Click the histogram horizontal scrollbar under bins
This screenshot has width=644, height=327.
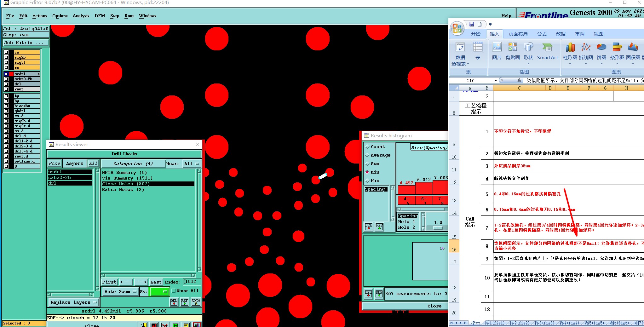tap(423, 209)
